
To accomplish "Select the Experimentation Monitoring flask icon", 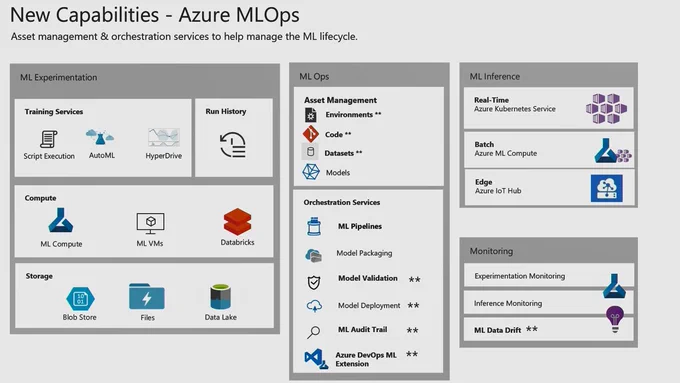I will 614,286.
